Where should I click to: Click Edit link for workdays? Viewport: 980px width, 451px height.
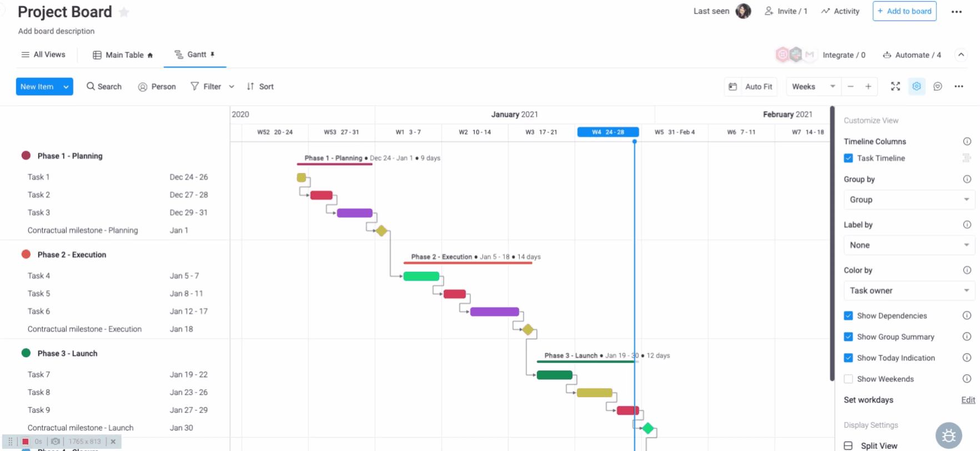[x=968, y=400]
